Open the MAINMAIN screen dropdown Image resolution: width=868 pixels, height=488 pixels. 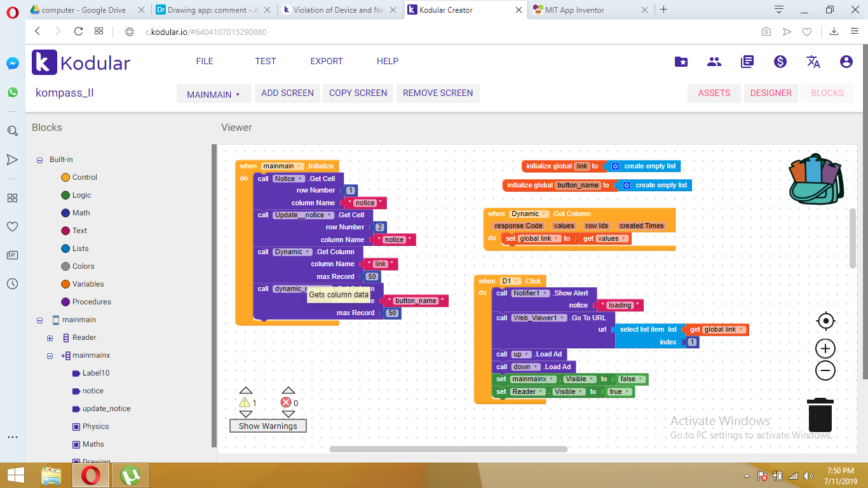(x=214, y=94)
